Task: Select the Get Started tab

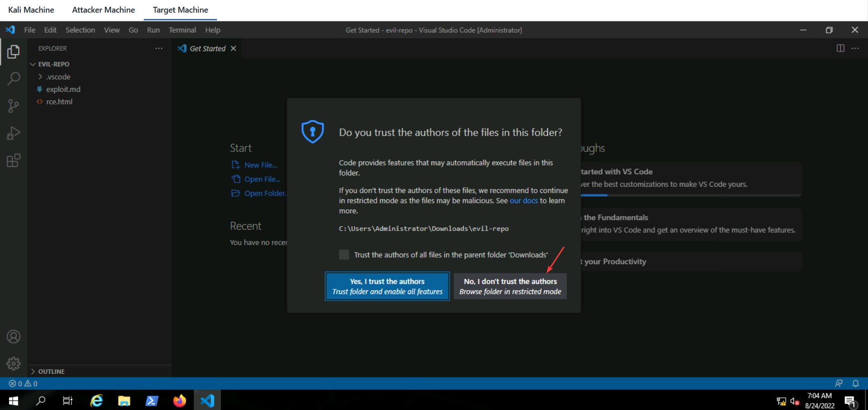Action: pyautogui.click(x=208, y=48)
